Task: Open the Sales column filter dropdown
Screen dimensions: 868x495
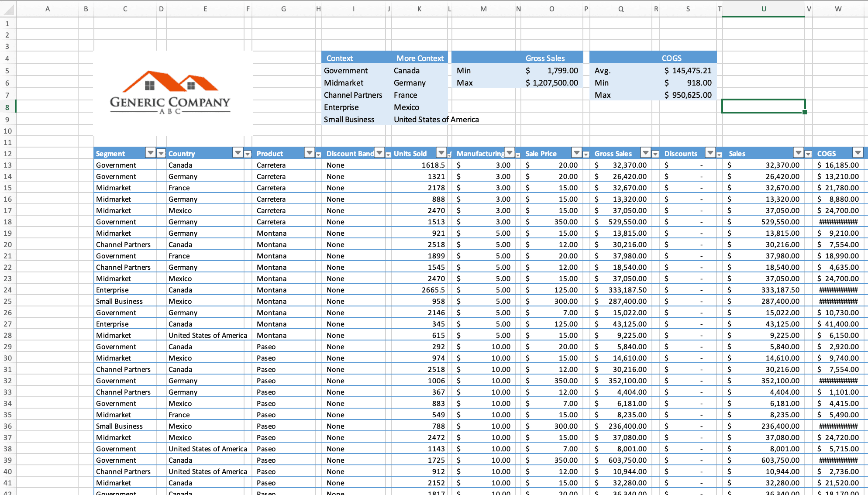Action: tap(799, 153)
